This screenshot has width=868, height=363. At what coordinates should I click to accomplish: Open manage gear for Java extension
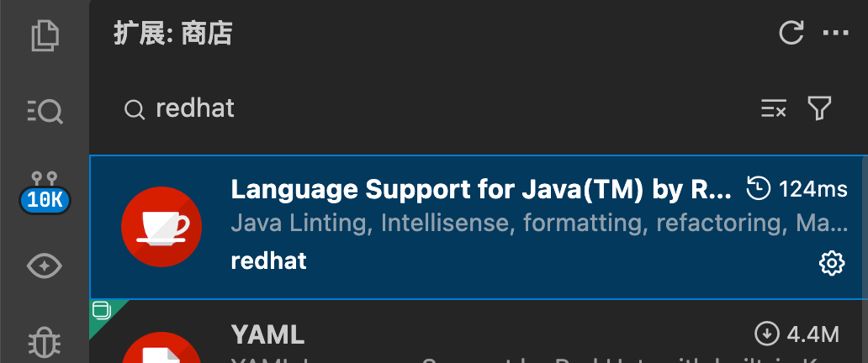(x=831, y=264)
